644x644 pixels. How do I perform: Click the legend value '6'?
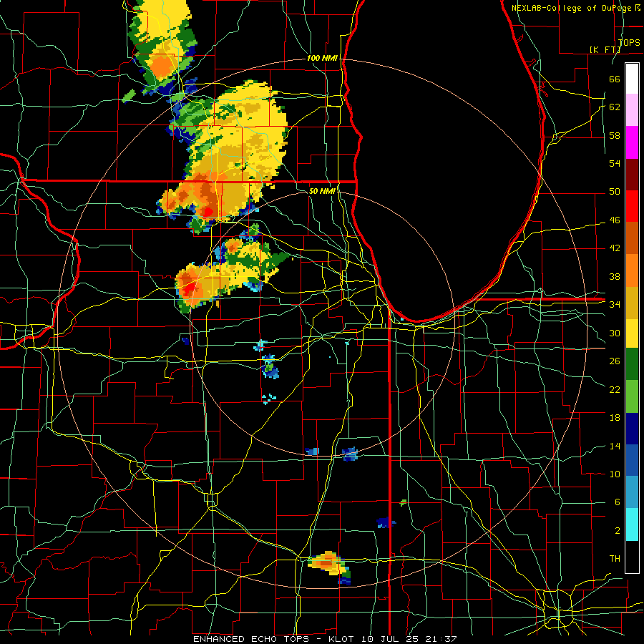(x=617, y=502)
